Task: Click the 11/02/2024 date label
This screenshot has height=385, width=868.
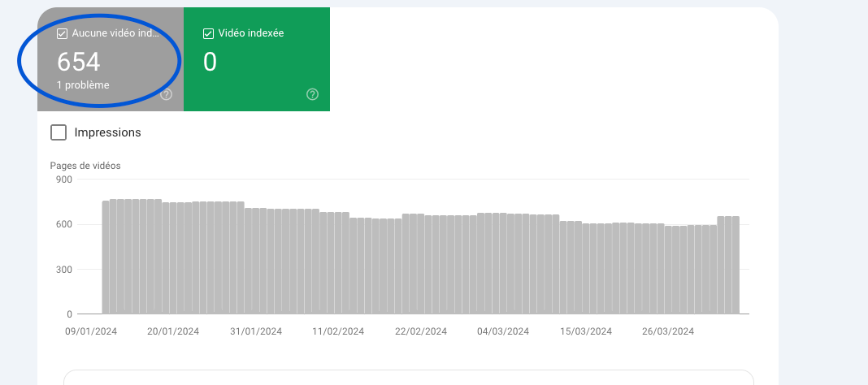Action: (x=338, y=331)
